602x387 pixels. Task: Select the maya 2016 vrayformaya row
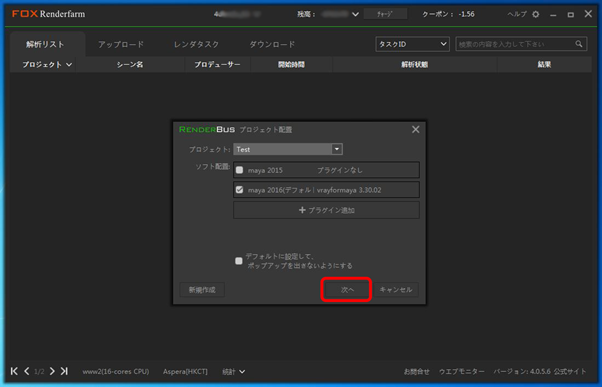[x=326, y=190]
